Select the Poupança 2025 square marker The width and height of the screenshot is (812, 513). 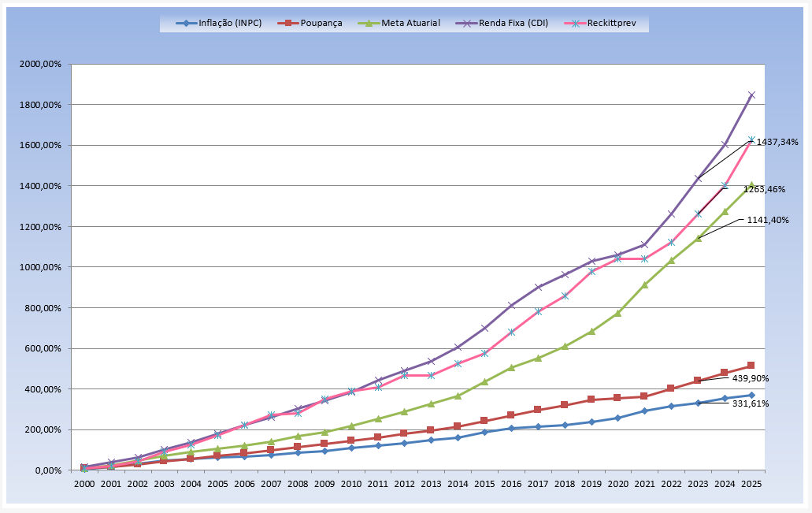751,366
